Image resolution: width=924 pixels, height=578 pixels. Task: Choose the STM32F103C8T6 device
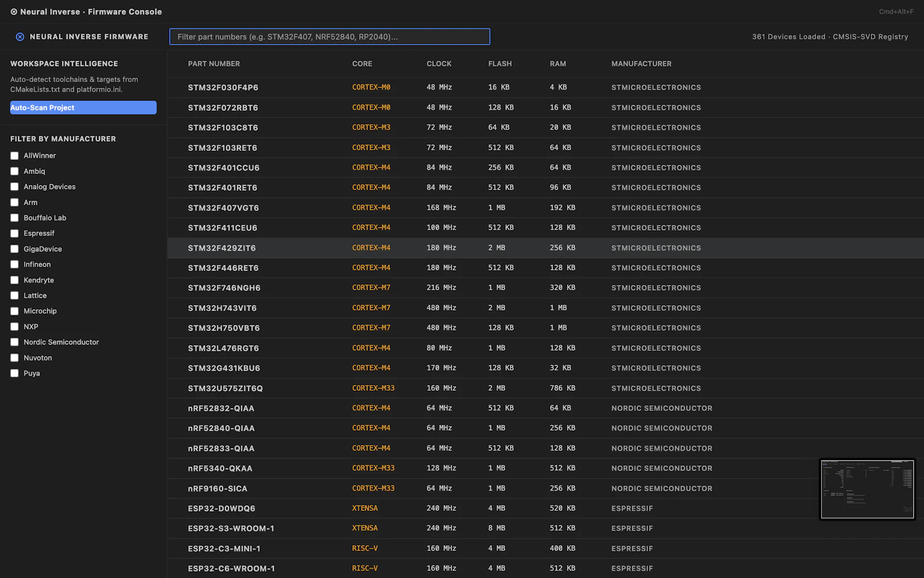click(x=546, y=127)
